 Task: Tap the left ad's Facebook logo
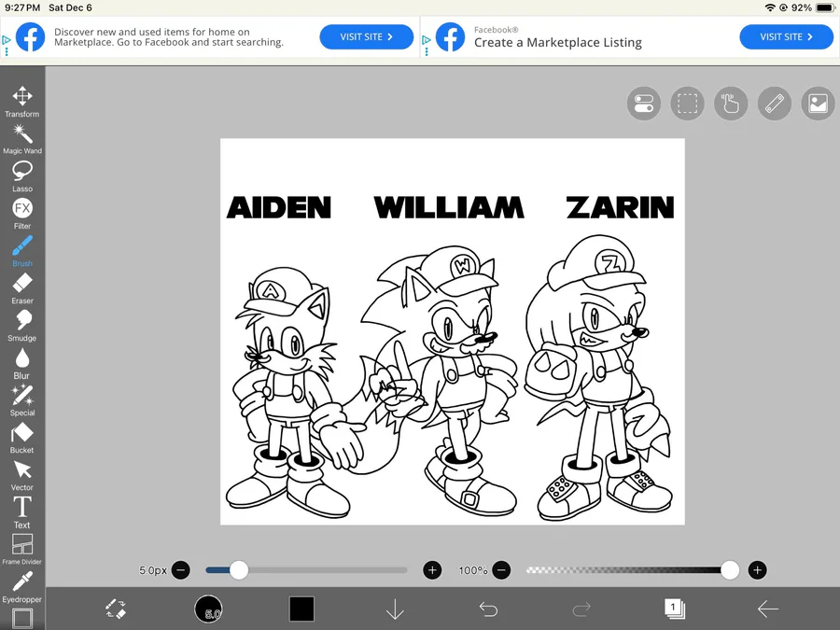[x=31, y=37]
